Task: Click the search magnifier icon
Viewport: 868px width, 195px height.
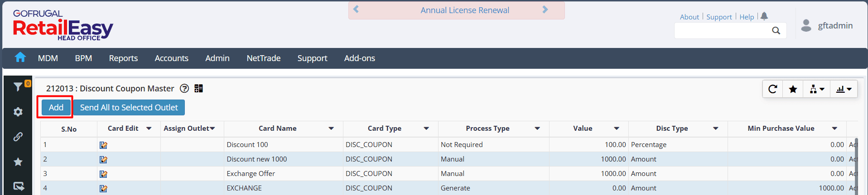Action: [x=776, y=31]
